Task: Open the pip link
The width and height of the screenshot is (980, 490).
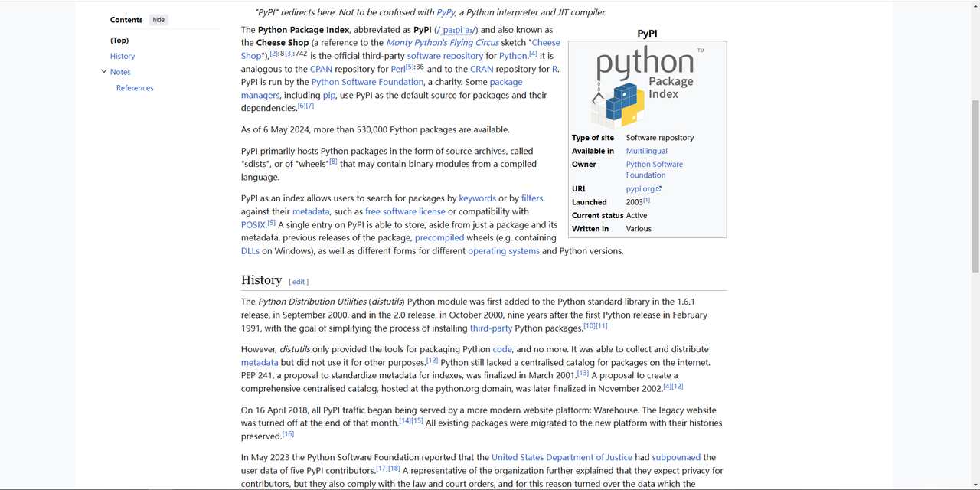Action: coord(329,96)
